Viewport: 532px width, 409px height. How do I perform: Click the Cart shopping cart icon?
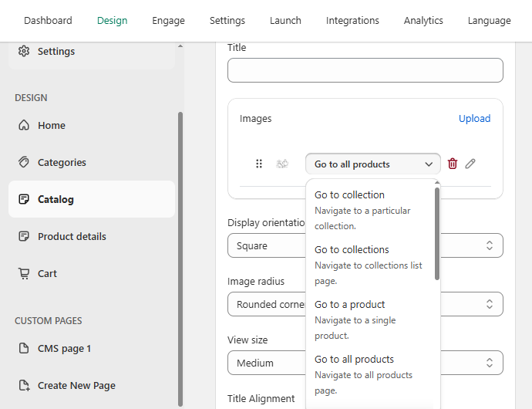tap(24, 273)
